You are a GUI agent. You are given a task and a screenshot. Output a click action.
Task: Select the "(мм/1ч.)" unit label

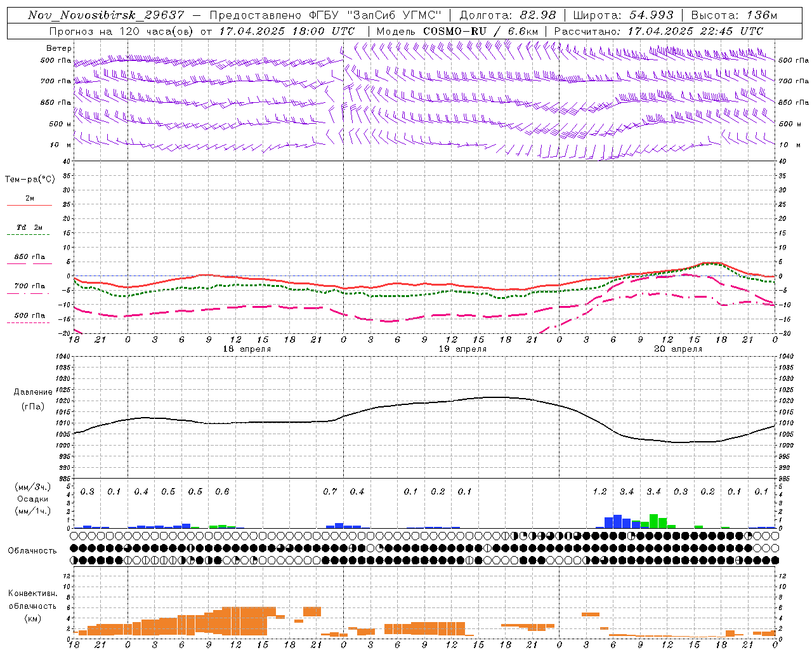pyautogui.click(x=32, y=511)
